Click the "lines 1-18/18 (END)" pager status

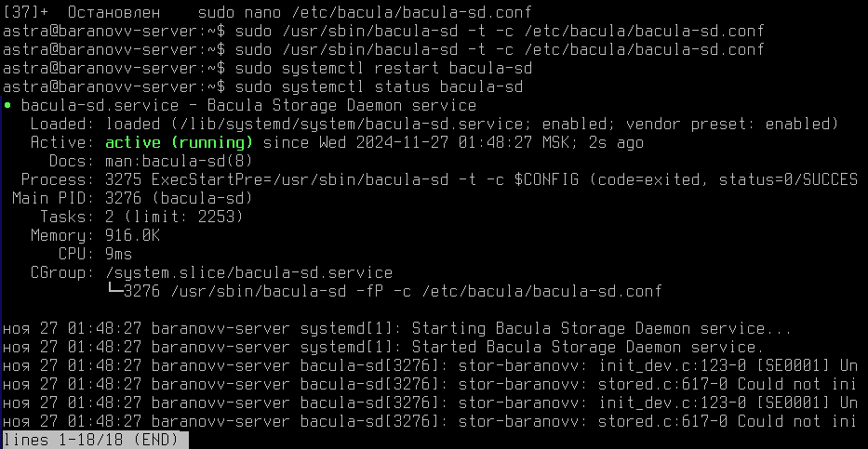91,440
